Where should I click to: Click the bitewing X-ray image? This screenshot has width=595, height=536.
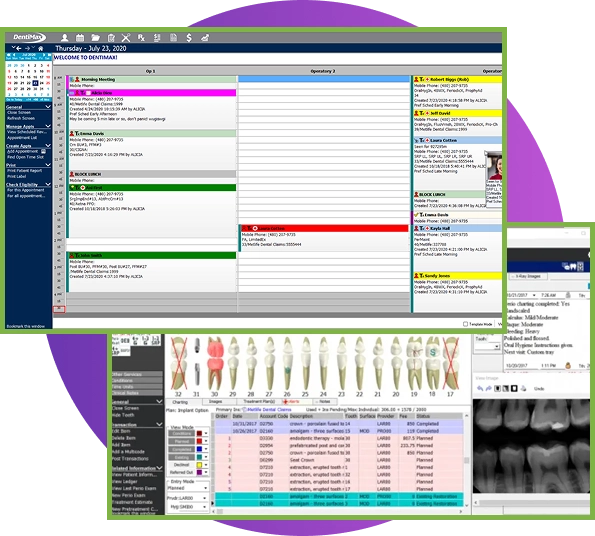coord(531,446)
